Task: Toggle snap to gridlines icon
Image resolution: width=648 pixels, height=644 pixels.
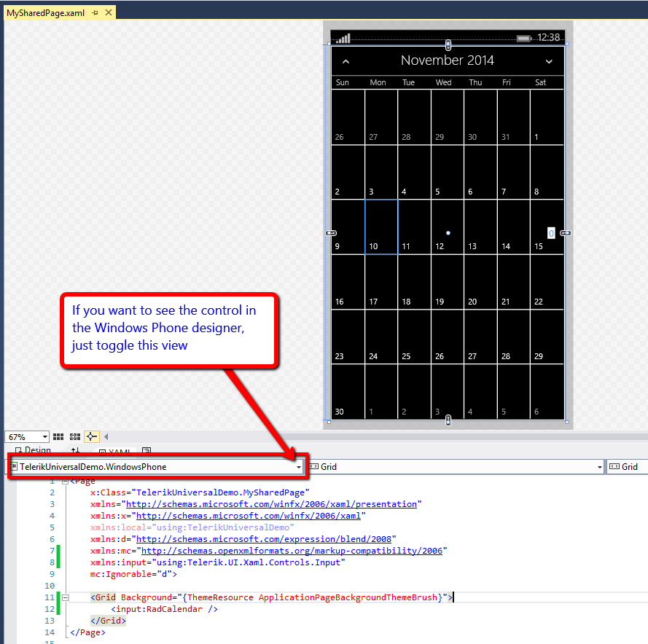Action: coord(75,436)
